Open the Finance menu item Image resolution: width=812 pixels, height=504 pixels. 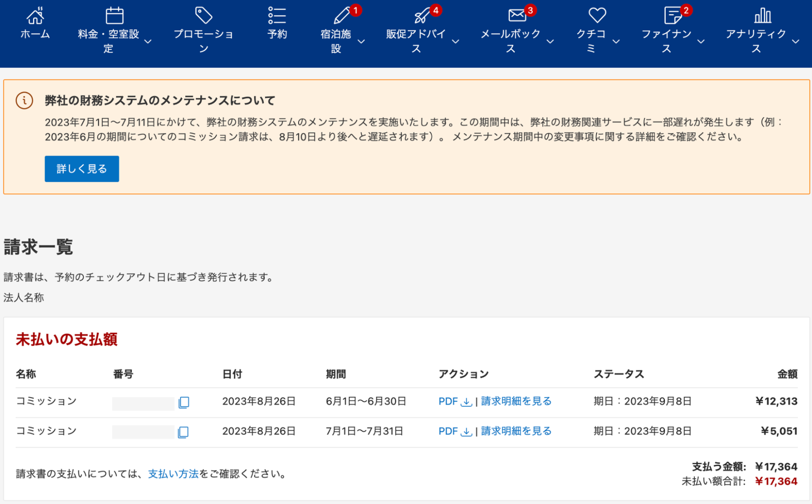point(666,34)
